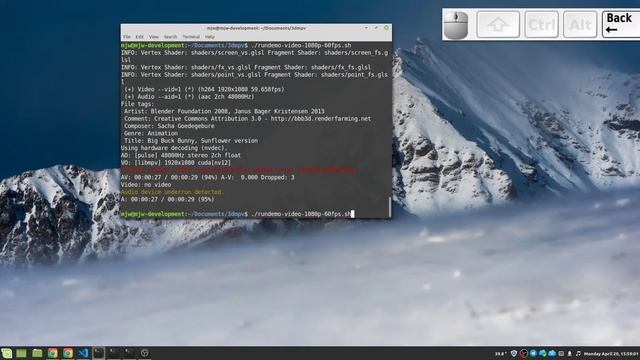
Task: Click the 'Composer: Sacha Goedegebure' line
Action: tap(169, 126)
